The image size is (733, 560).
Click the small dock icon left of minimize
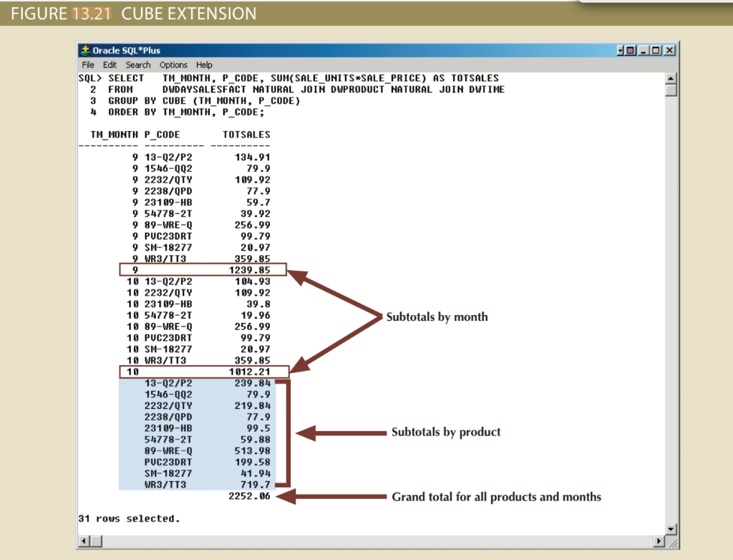[x=630, y=50]
